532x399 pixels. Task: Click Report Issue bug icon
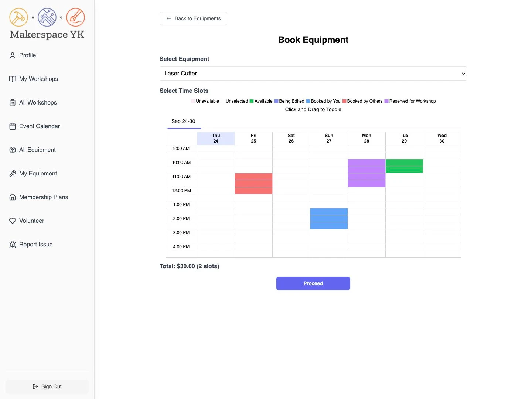tap(13, 245)
